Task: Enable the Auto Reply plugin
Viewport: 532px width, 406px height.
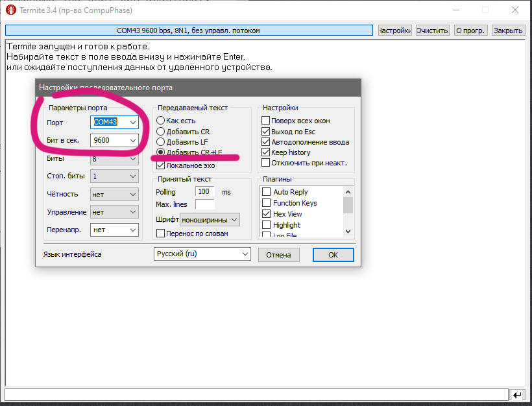Action: tap(266, 192)
